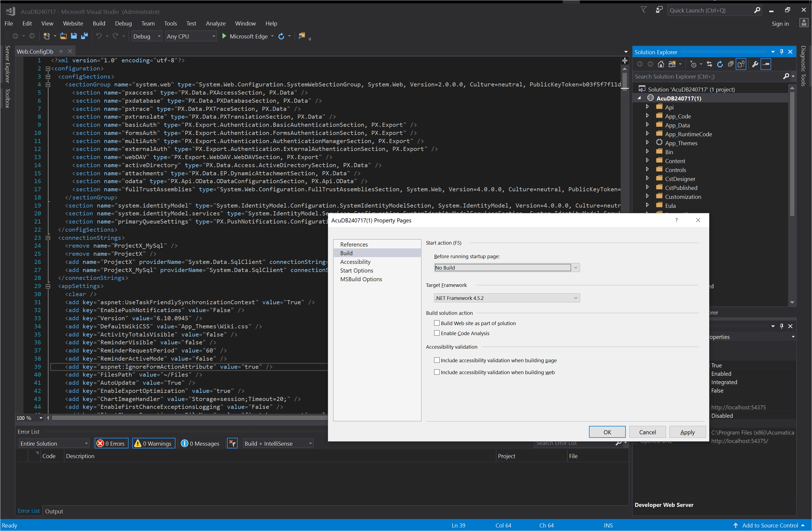Expand the App_Code folder node

coord(647,116)
